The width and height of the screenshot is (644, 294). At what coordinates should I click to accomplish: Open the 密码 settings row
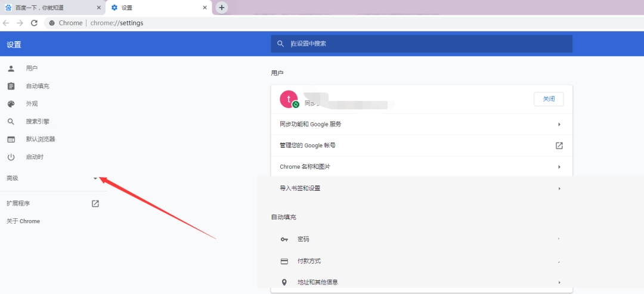422,239
